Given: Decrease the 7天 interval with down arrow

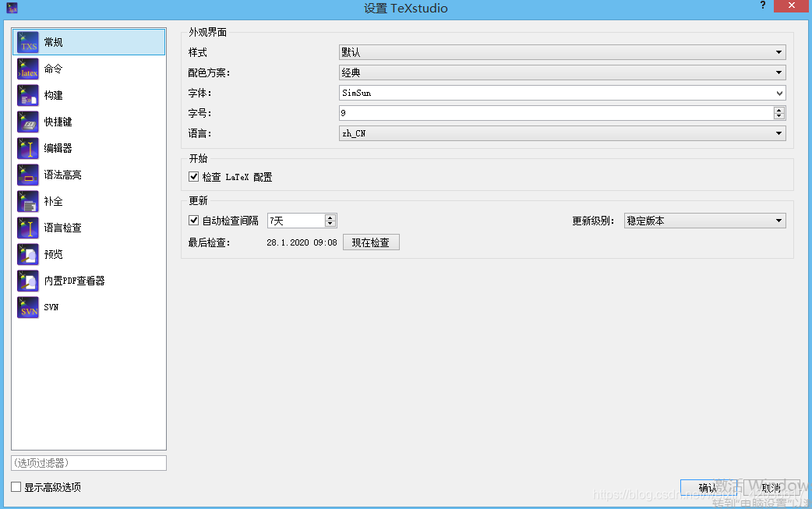Looking at the screenshot, I should coord(330,224).
